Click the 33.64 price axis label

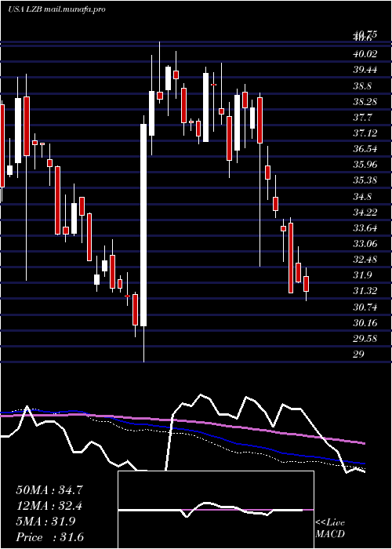pos(365,228)
